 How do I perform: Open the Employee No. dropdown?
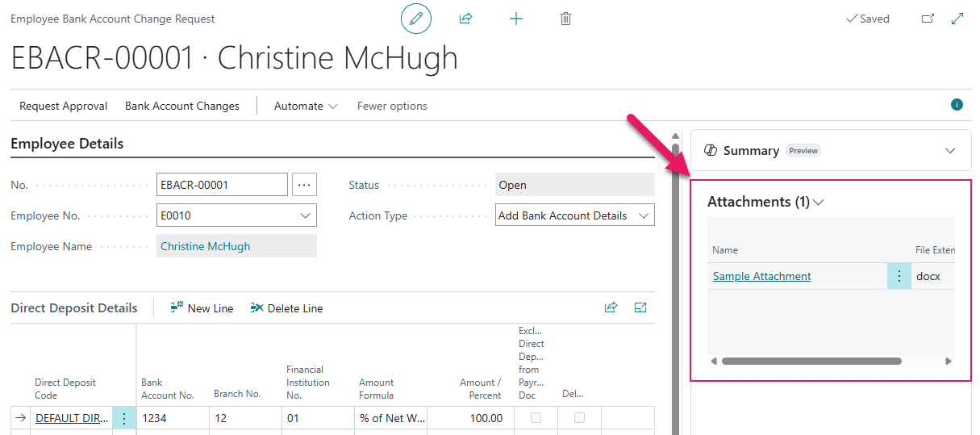pos(305,215)
